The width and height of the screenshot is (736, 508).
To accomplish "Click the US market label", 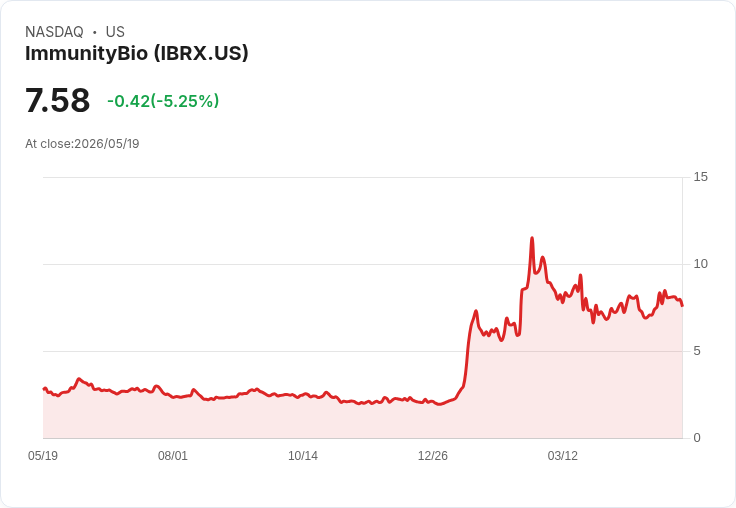I will point(115,32).
